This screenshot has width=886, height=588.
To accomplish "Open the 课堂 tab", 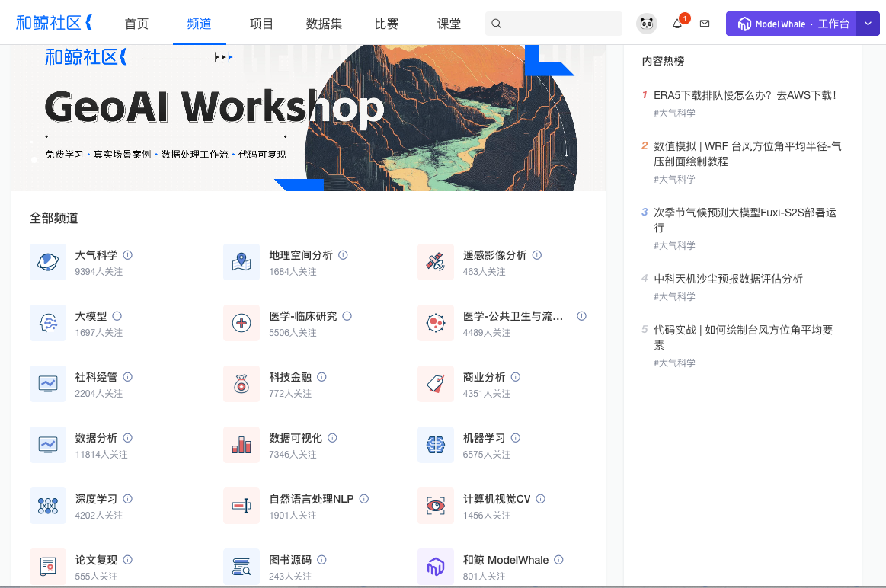I will coord(449,24).
